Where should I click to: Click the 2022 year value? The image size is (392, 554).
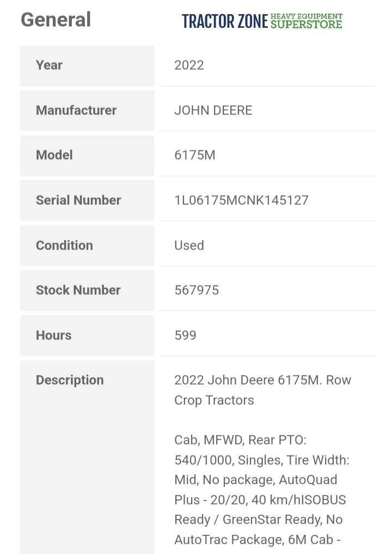pos(189,65)
